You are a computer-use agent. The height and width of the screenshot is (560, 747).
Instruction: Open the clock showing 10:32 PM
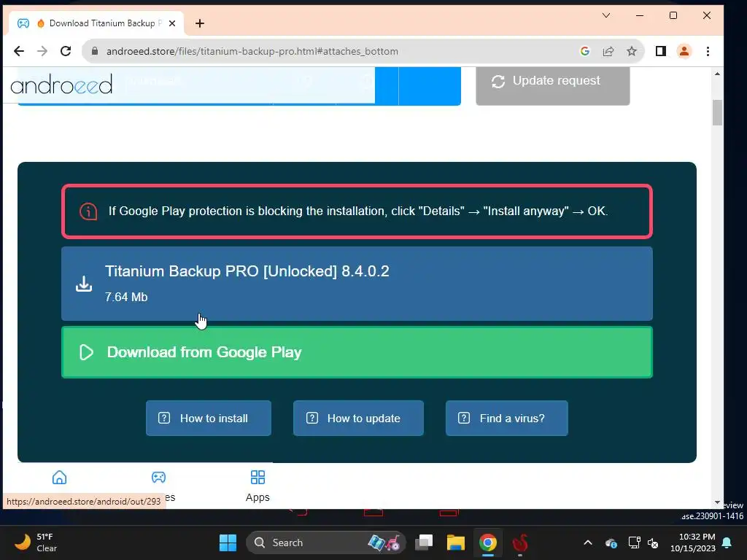(x=693, y=542)
